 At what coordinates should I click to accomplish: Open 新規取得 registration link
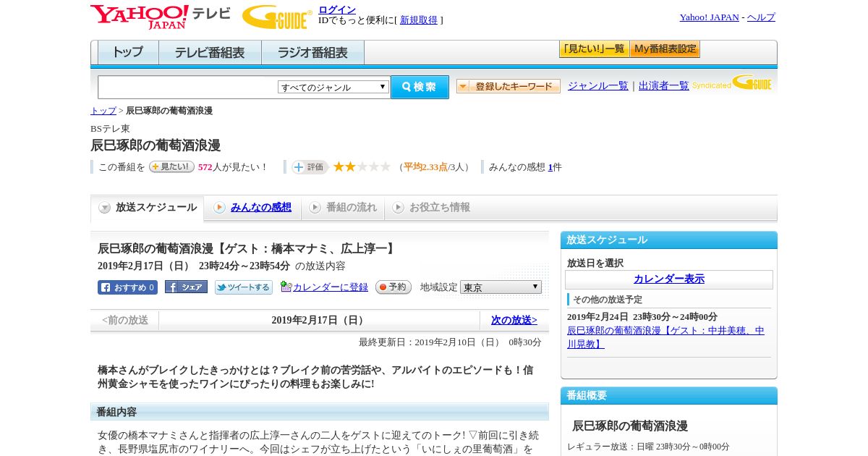(x=419, y=20)
